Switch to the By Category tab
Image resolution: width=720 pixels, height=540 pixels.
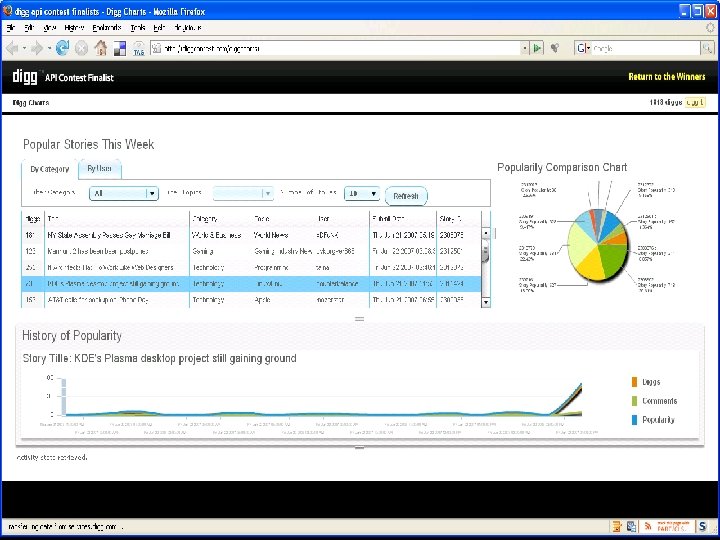point(50,169)
